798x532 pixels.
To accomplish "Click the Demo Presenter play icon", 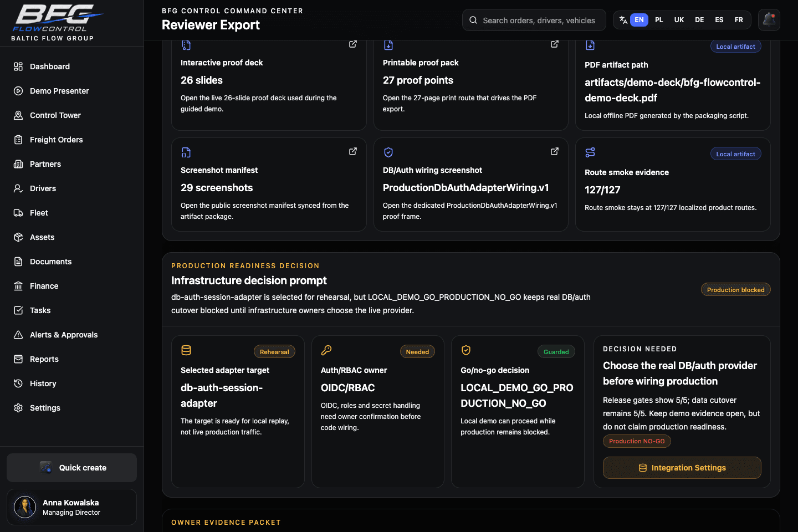I will tap(18, 91).
